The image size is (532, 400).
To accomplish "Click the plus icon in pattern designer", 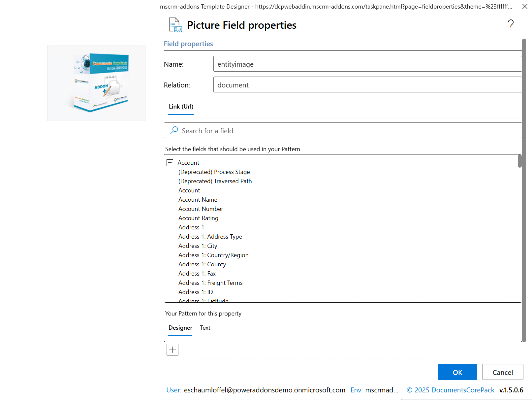I will (x=172, y=350).
